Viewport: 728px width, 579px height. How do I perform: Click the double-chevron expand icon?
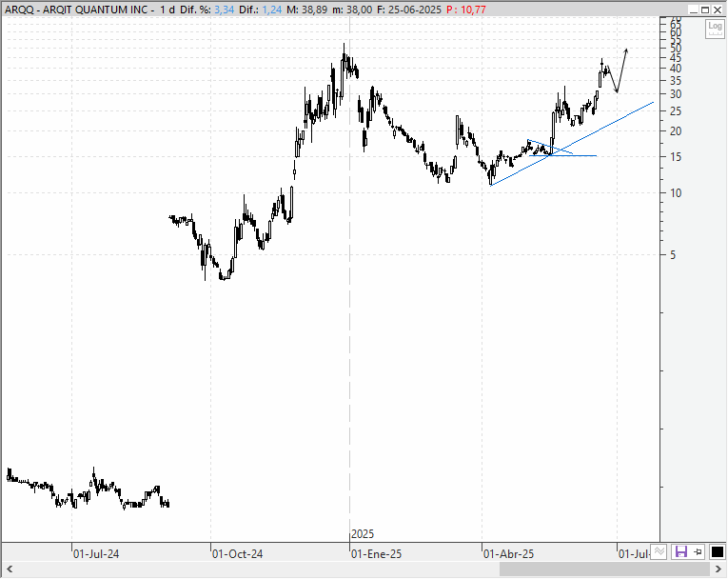(x=659, y=551)
